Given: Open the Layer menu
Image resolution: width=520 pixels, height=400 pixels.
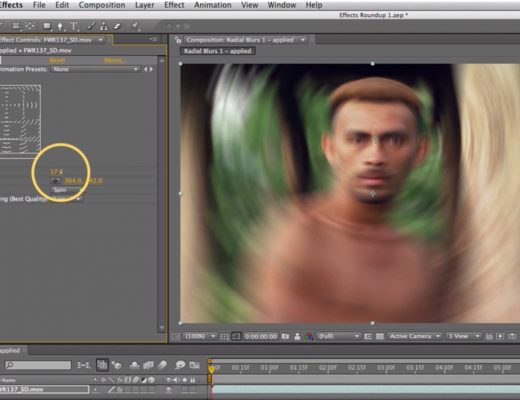Looking at the screenshot, I should (x=144, y=5).
